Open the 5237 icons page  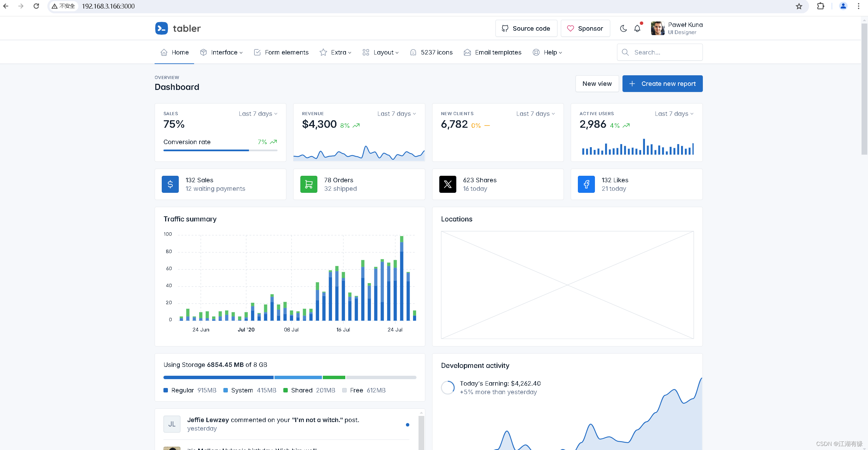point(431,52)
